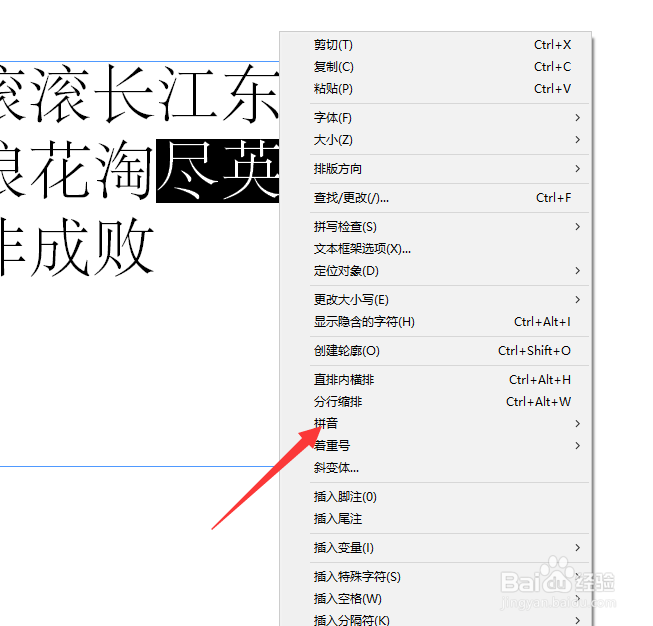Select 复制(C) menu entry
653x626 pixels.
[436, 67]
